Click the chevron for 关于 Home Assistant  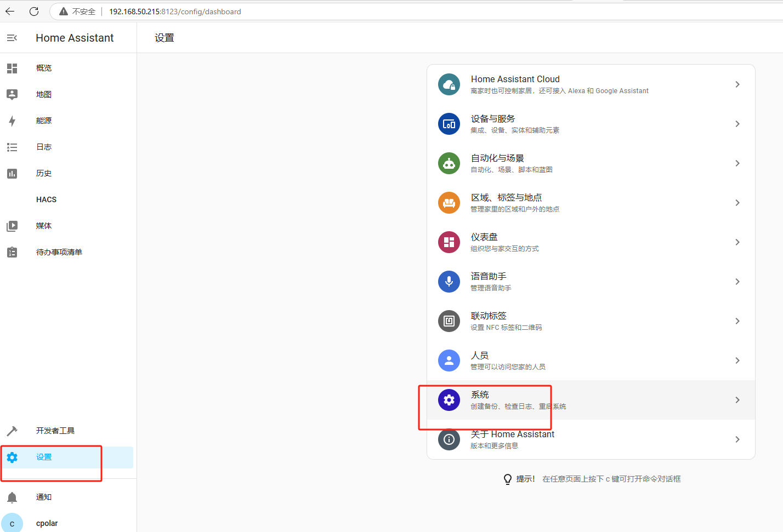click(737, 439)
